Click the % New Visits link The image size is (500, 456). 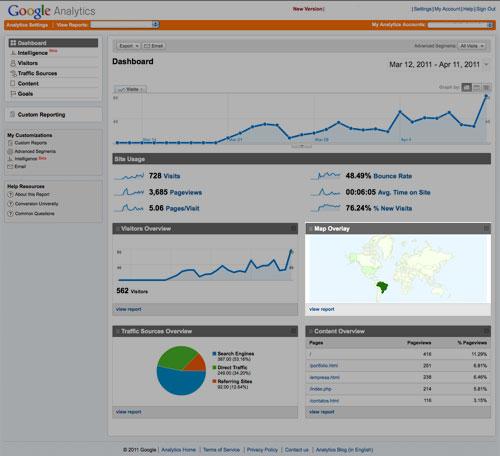(393, 208)
